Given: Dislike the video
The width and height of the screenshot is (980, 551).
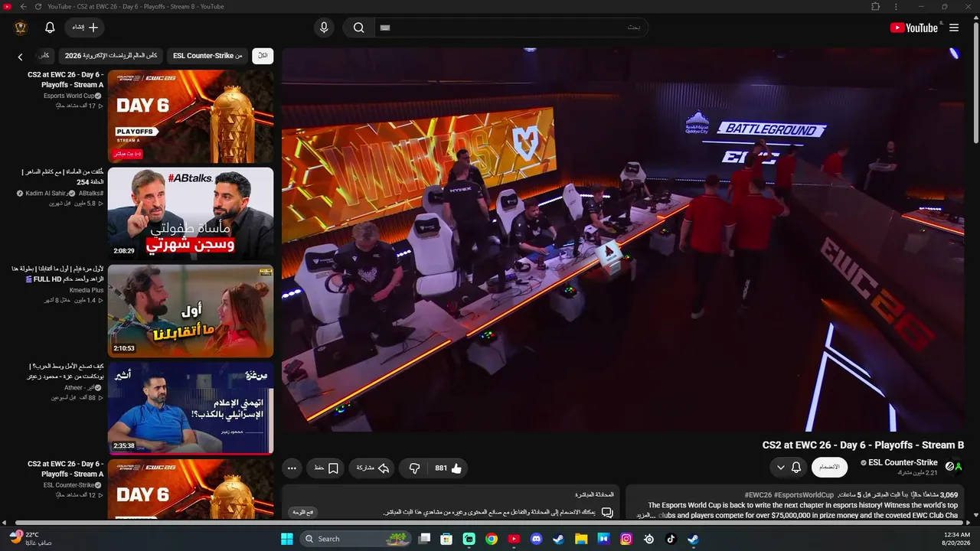Looking at the screenshot, I should pos(414,468).
